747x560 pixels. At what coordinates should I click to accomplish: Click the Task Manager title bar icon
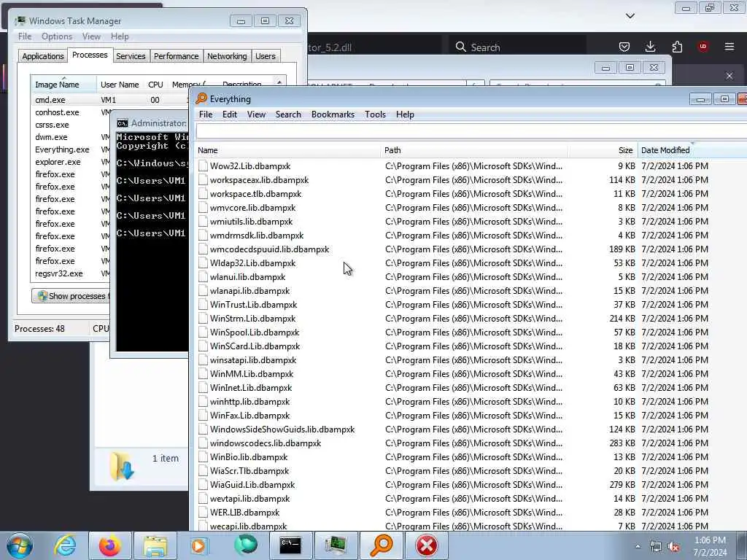[20, 21]
